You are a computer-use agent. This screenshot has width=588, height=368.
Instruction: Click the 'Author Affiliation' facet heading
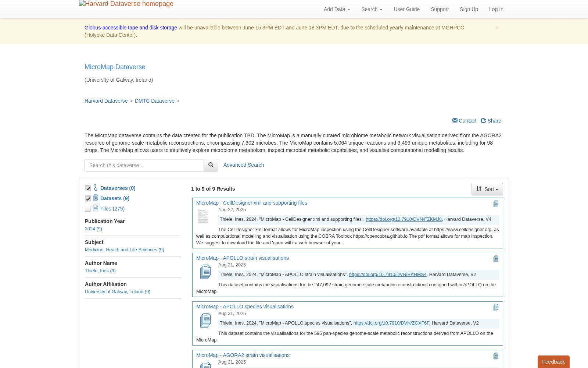point(106,284)
